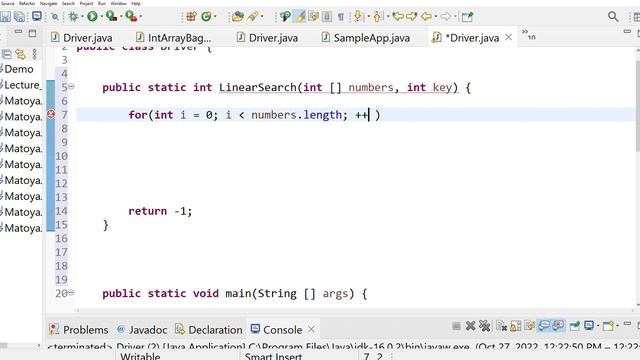The height and width of the screenshot is (360, 640).
Task: Open the Search menu
Action: tap(68, 3)
